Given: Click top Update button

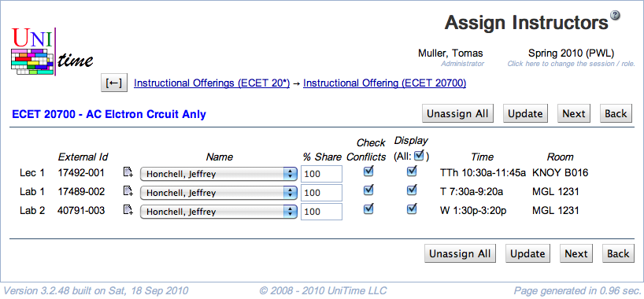Looking at the screenshot, I should 525,114.
